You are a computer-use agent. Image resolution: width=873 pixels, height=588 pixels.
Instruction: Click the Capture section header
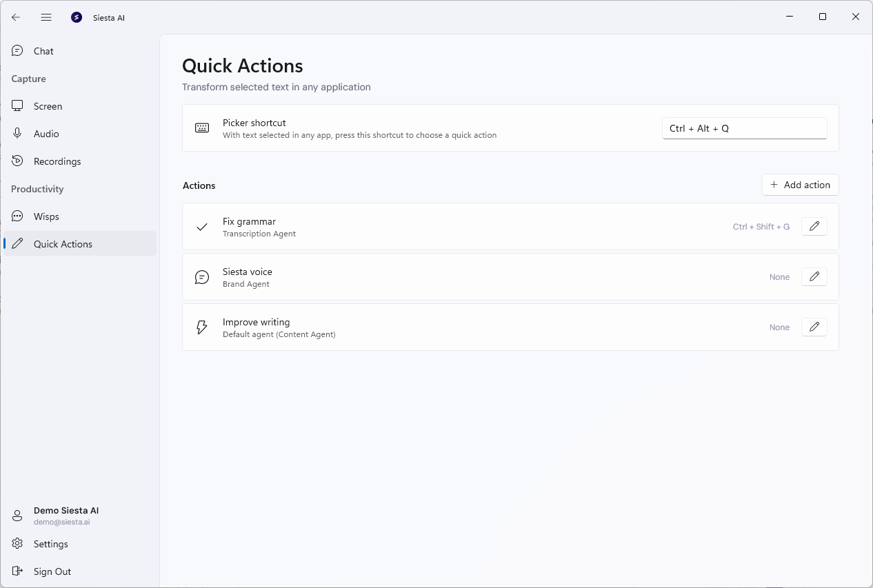coord(29,79)
